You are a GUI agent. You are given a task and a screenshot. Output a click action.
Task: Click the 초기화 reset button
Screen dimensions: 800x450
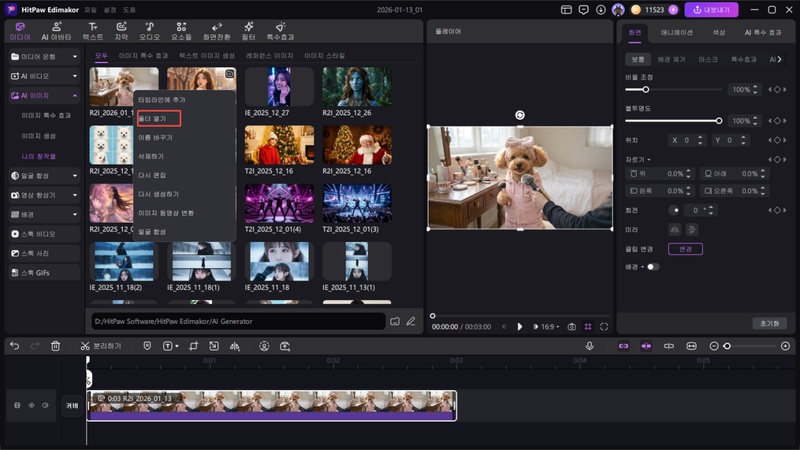click(x=769, y=323)
